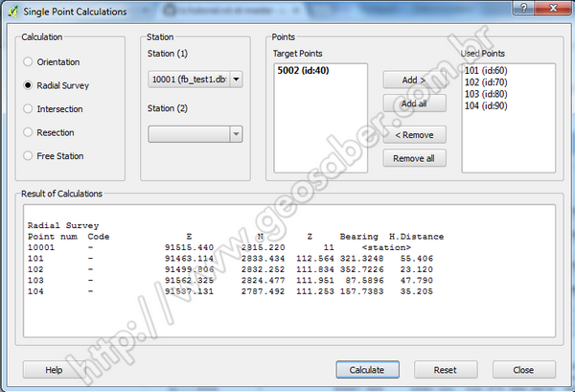Click the title bar question mark help icon

524,8
